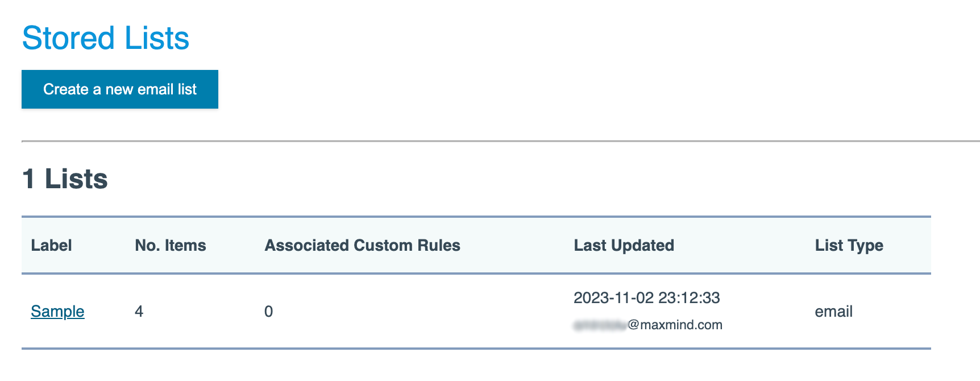Click the Stored Lists page title

click(106, 38)
